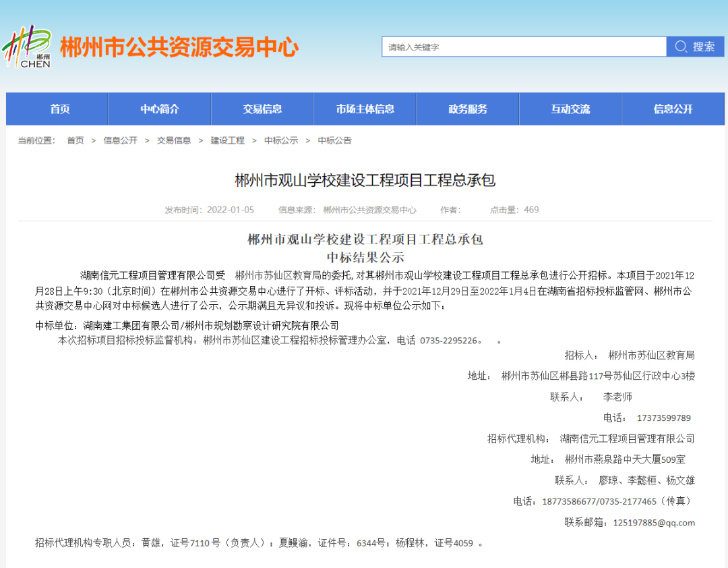Click the 建设工程 breadcrumb link
This screenshot has height=568, width=728.
tap(228, 140)
